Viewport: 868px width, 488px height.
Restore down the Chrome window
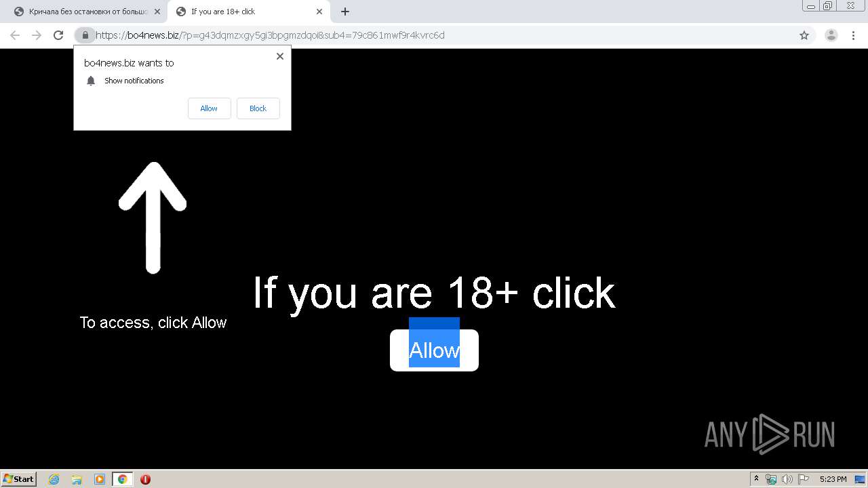point(827,6)
